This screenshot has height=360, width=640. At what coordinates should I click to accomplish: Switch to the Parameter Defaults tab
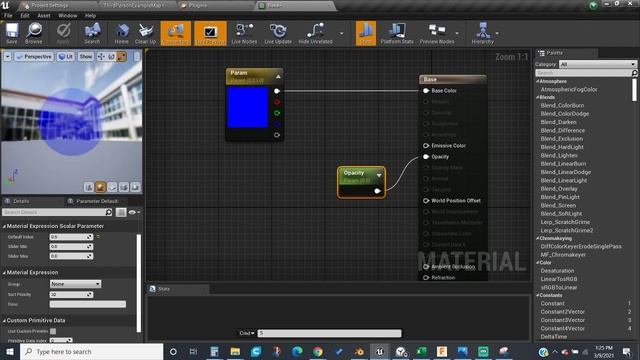(x=97, y=201)
